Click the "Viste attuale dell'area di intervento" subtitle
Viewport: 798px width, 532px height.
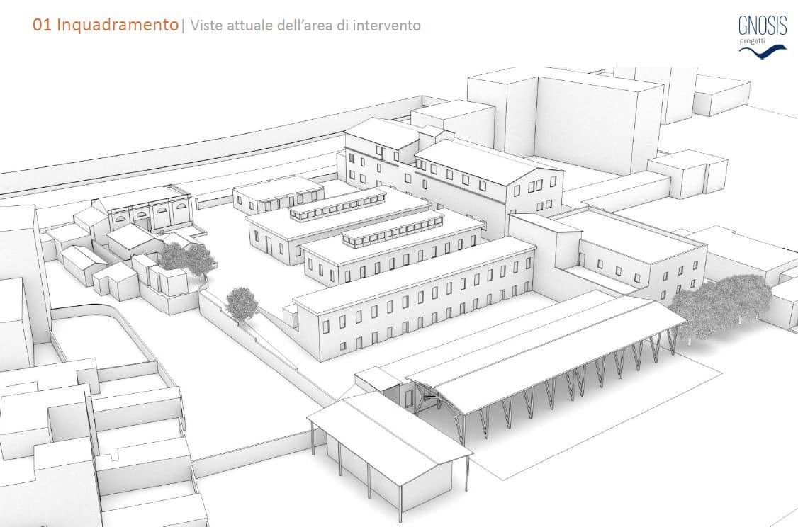(x=305, y=26)
